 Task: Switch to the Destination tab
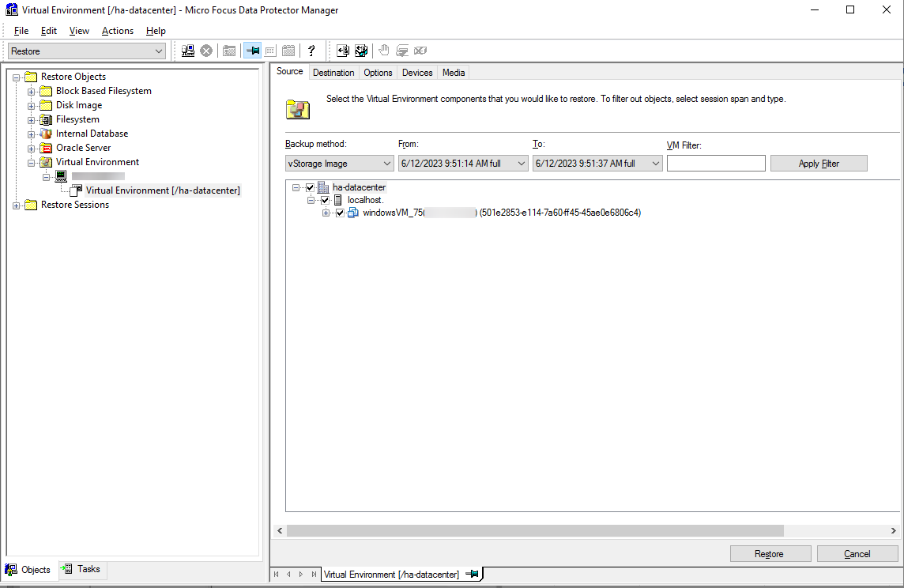point(333,72)
